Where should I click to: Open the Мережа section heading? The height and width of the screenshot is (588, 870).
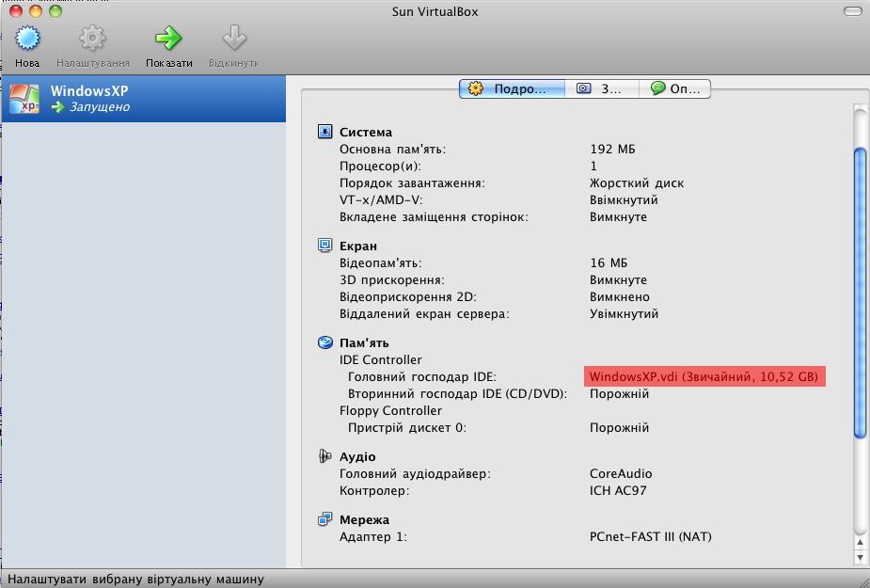click(364, 520)
